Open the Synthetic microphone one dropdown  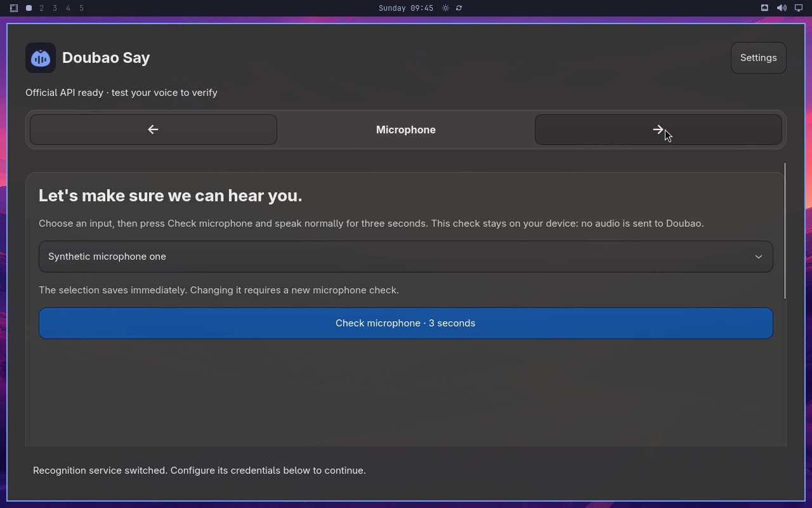405,257
